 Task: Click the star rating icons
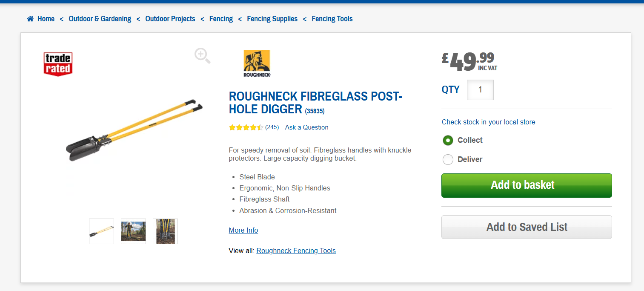tap(246, 127)
